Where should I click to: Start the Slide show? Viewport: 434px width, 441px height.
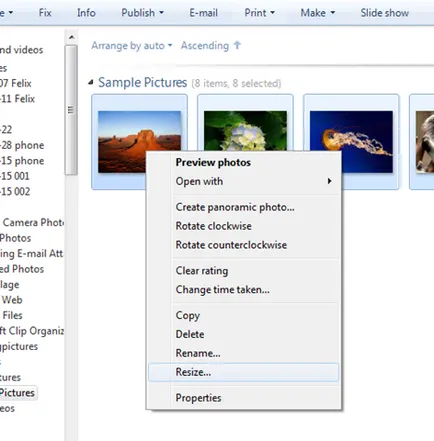[x=384, y=13]
